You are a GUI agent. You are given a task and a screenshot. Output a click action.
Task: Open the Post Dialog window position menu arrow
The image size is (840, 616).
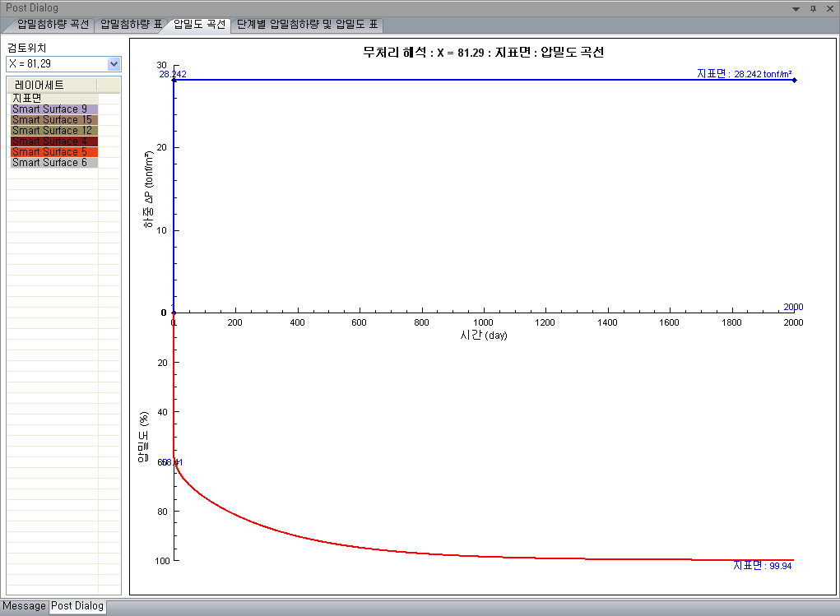click(796, 8)
